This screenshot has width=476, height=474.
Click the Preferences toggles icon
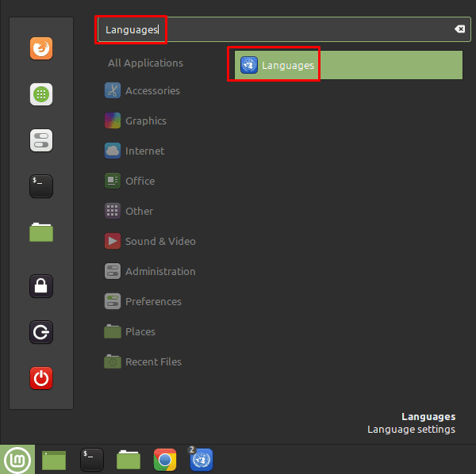tap(113, 301)
